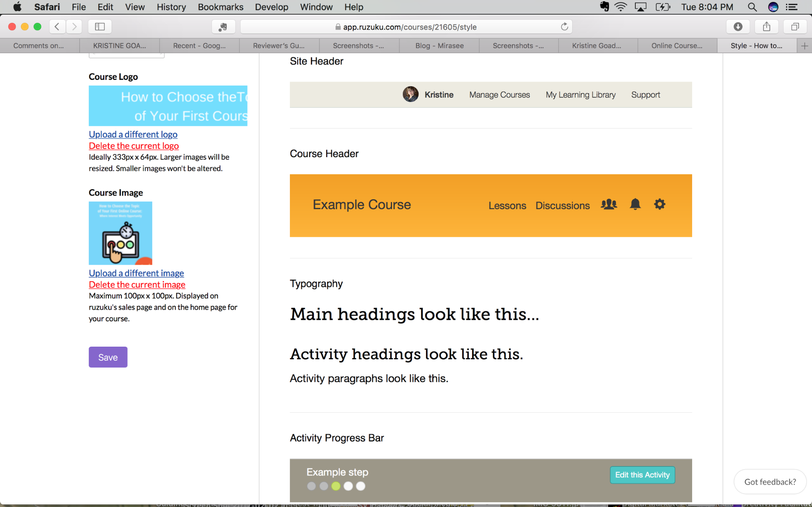Open My Learning Library link
The image size is (812, 507).
click(580, 95)
